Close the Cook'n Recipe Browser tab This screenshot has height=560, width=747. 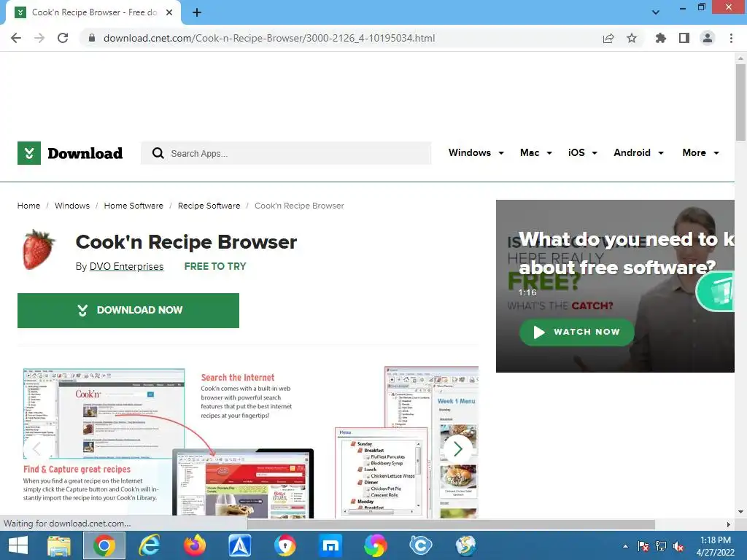tap(169, 12)
